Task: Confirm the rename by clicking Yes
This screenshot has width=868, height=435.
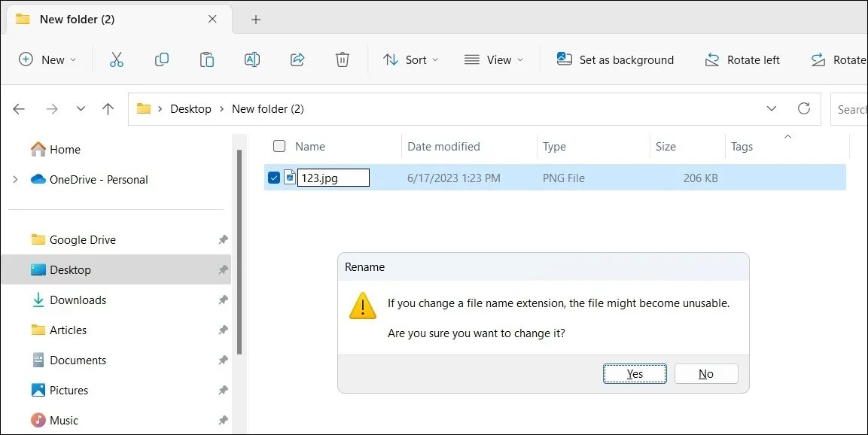Action: [x=635, y=373]
